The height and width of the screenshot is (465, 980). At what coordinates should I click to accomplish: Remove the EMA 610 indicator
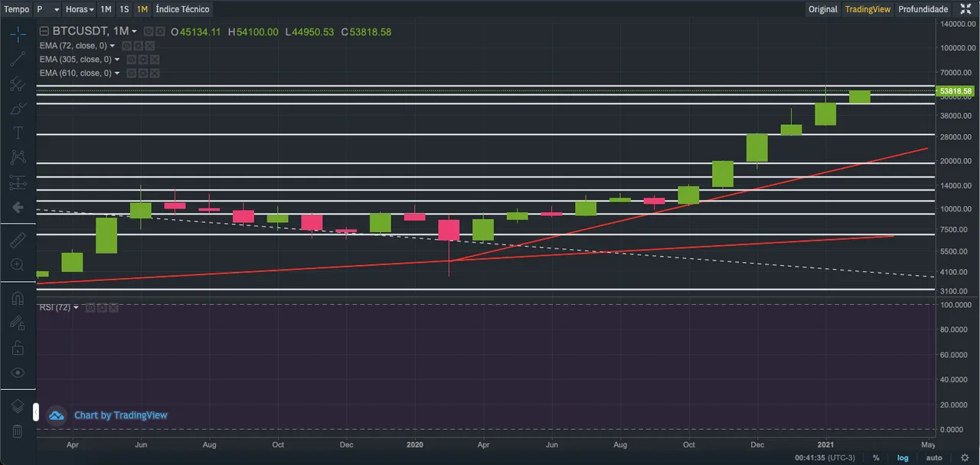coord(154,73)
